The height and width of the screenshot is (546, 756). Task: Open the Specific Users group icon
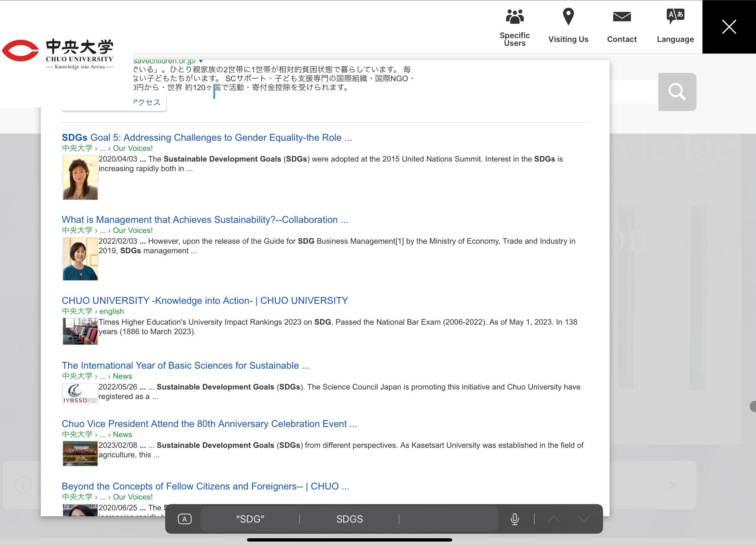515,17
